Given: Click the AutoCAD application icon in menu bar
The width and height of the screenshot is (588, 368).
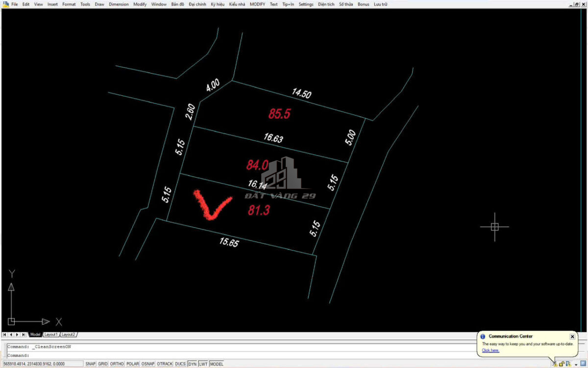Looking at the screenshot, I should click(5, 4).
